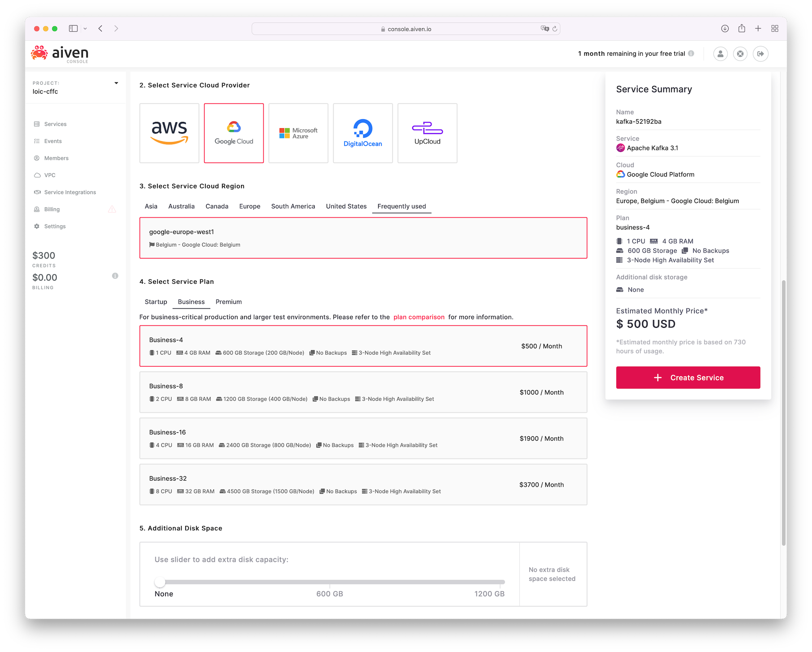Reload the page
This screenshot has width=812, height=652.
pyautogui.click(x=555, y=29)
